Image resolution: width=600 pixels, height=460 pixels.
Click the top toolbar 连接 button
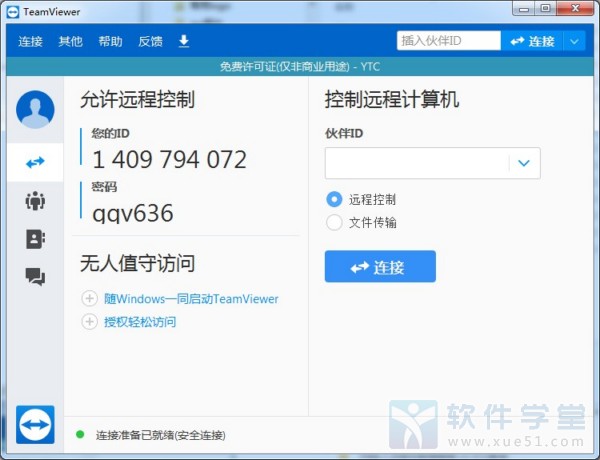pos(532,41)
